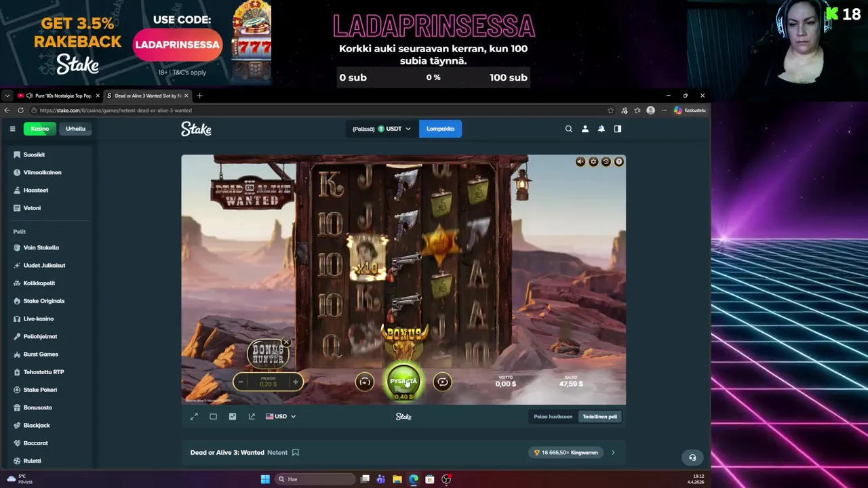This screenshot has height=488, width=868.
Task: Open USD currency dropdown
Action: [x=281, y=416]
